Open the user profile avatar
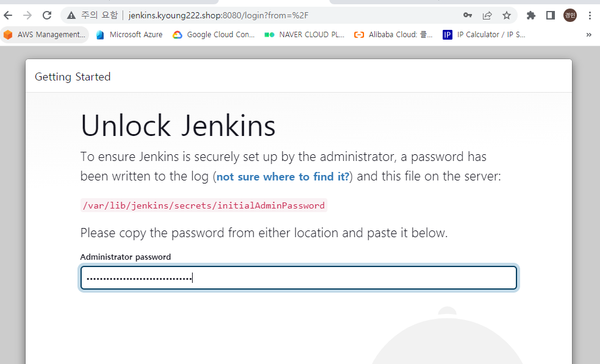 [570, 15]
